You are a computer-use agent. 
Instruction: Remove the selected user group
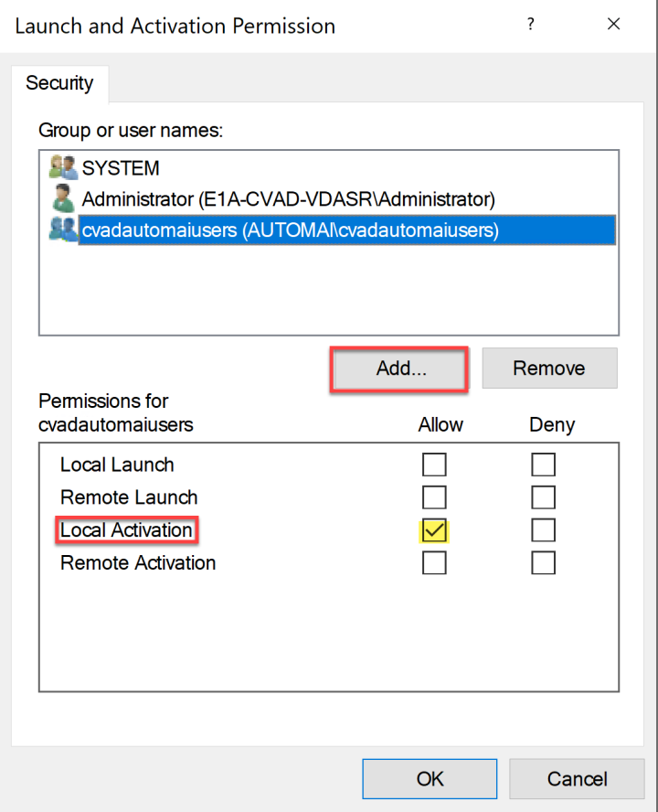point(549,369)
